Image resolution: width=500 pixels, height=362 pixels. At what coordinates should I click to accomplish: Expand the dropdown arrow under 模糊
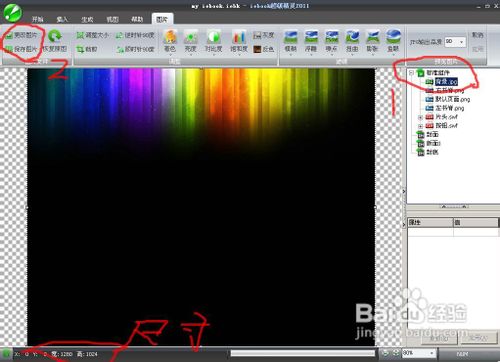[x=291, y=54]
